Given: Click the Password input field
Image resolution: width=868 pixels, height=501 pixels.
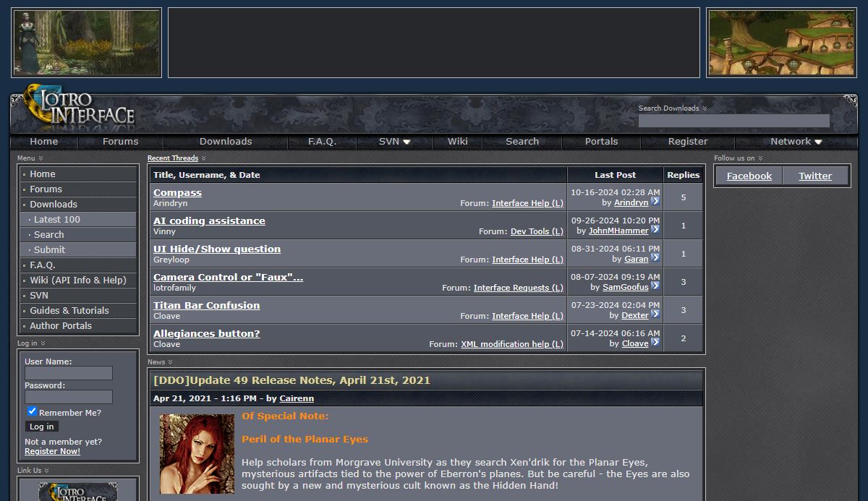Looking at the screenshot, I should [69, 397].
